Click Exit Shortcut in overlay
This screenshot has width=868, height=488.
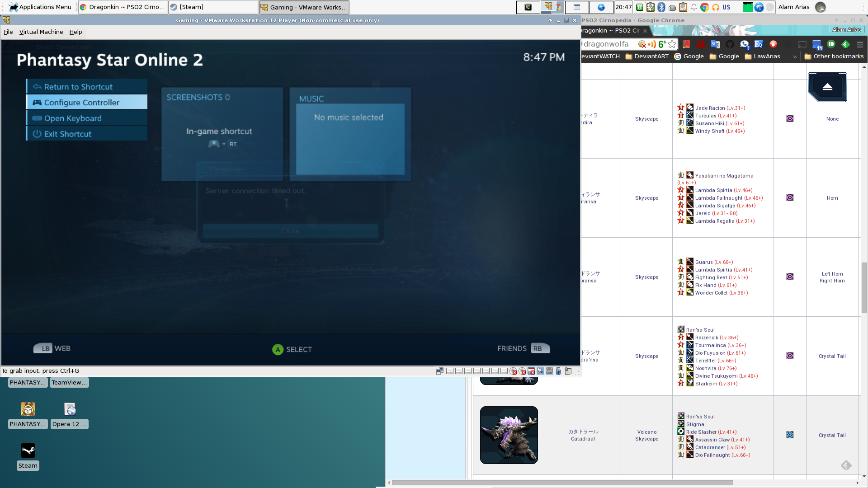(87, 134)
